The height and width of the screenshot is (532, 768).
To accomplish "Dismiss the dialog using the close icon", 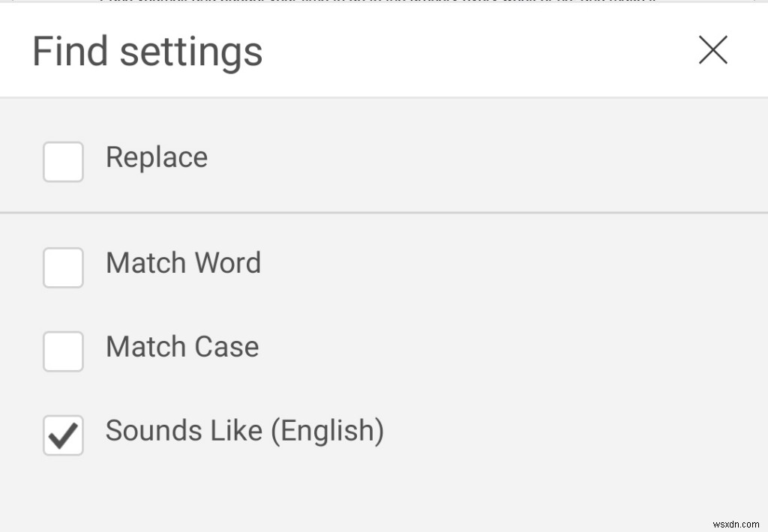I will [x=712, y=50].
